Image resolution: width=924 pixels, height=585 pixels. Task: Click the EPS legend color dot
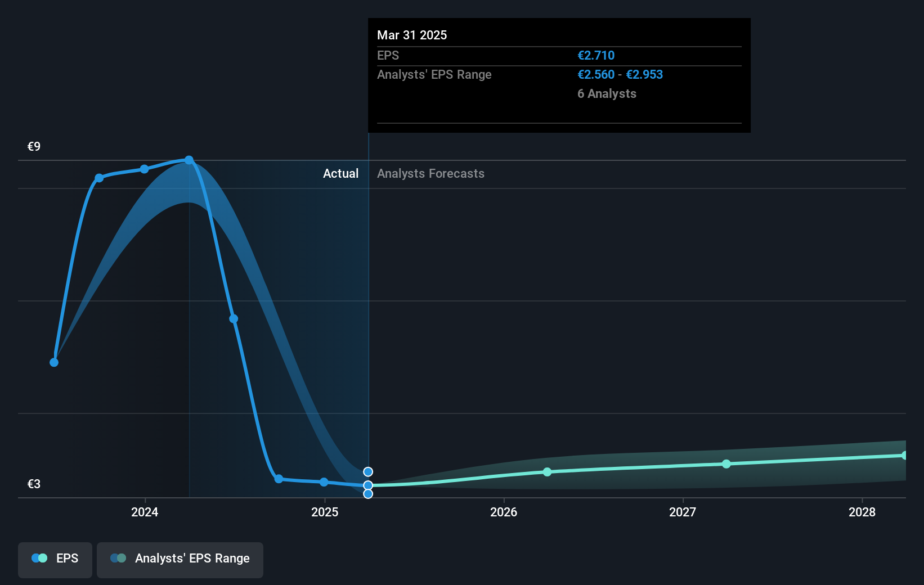click(x=38, y=558)
